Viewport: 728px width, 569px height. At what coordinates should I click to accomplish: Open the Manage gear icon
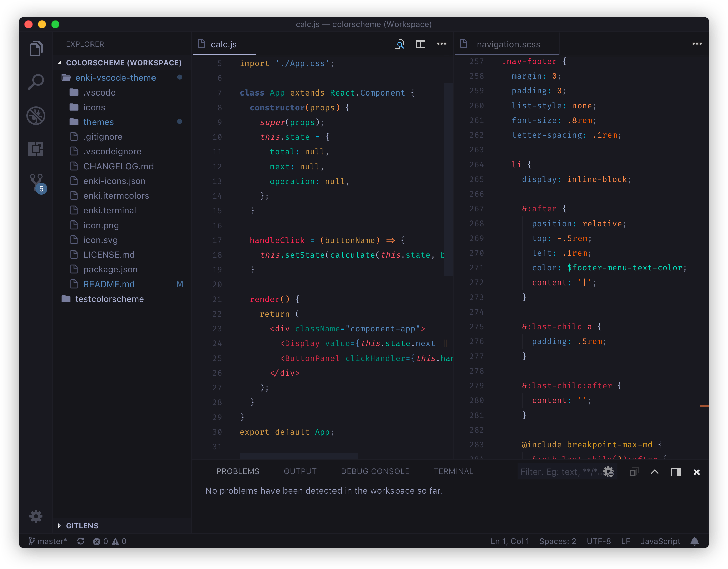36,516
